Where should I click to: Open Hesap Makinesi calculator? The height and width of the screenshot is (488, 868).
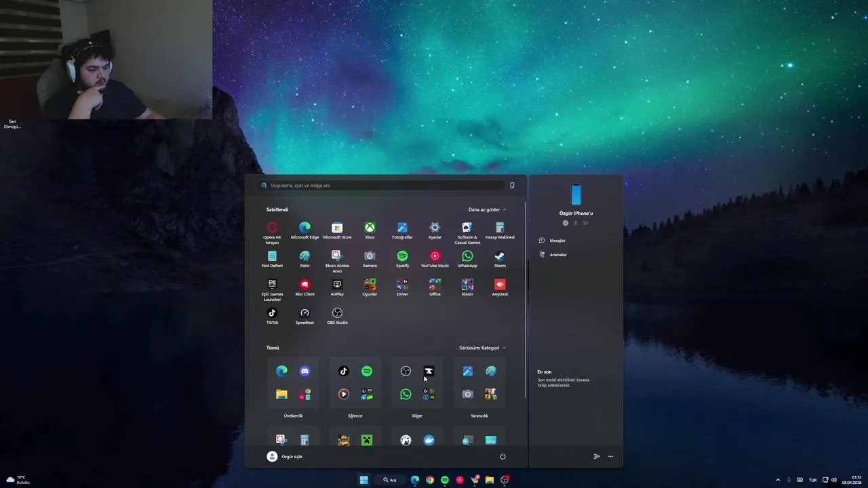pos(500,230)
